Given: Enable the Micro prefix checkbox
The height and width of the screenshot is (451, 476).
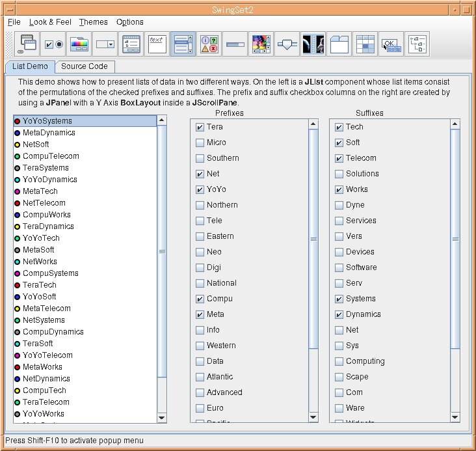Looking at the screenshot, I should (200, 143).
